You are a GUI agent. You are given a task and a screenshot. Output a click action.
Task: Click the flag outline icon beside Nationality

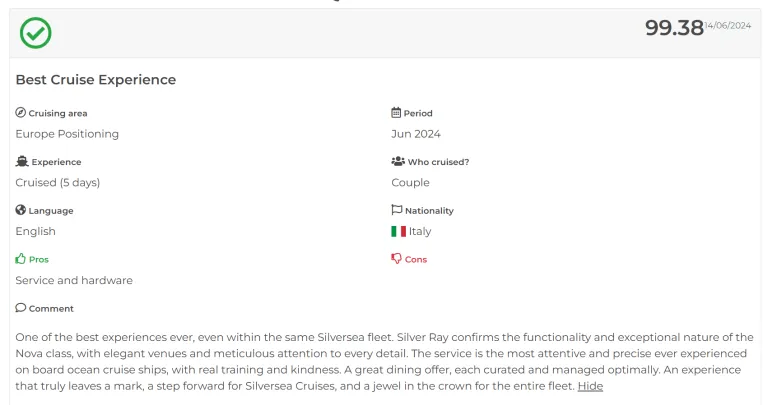point(396,210)
